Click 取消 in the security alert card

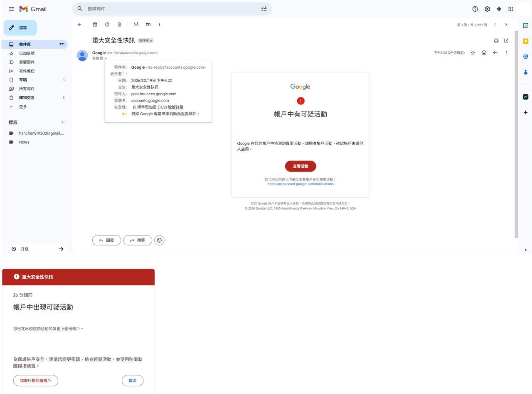(133, 381)
